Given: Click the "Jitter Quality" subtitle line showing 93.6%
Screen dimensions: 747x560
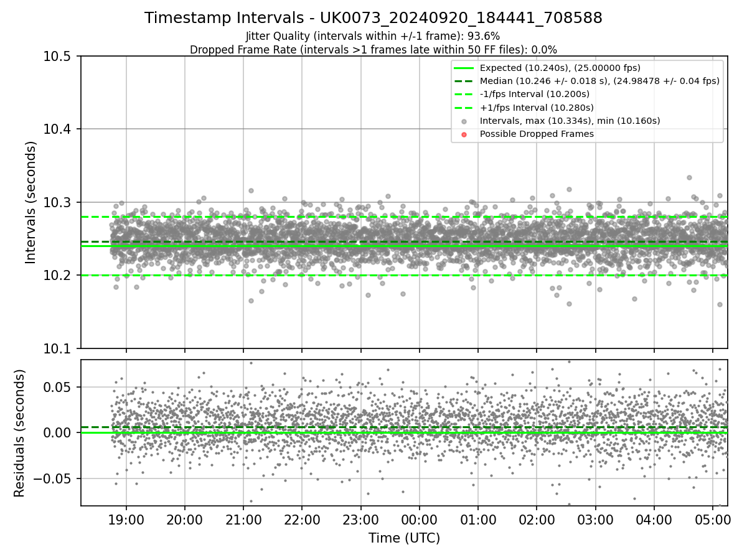Looking at the screenshot, I should click(x=374, y=37).
